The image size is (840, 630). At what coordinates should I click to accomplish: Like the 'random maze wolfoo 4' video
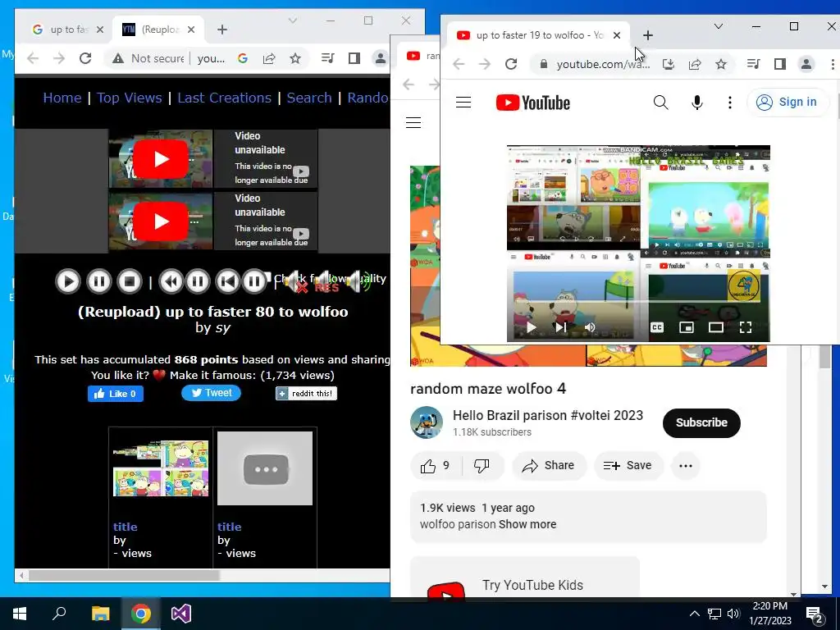pos(436,466)
